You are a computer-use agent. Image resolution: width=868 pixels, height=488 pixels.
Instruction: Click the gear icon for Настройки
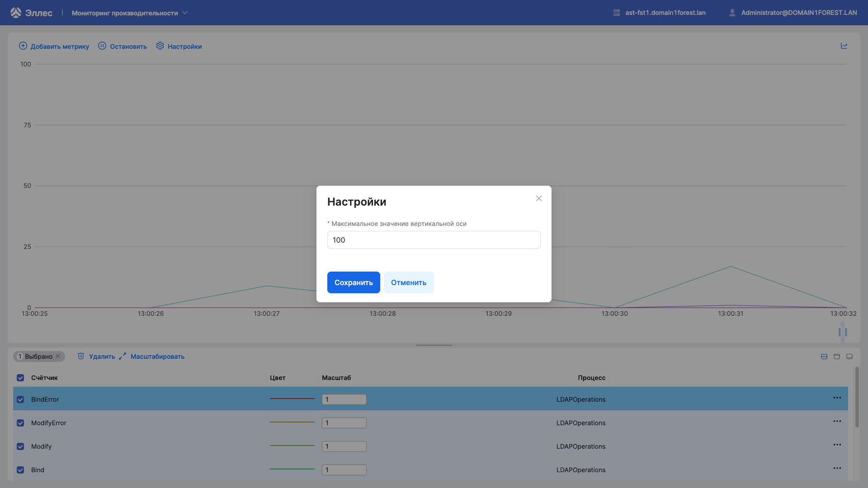[160, 46]
